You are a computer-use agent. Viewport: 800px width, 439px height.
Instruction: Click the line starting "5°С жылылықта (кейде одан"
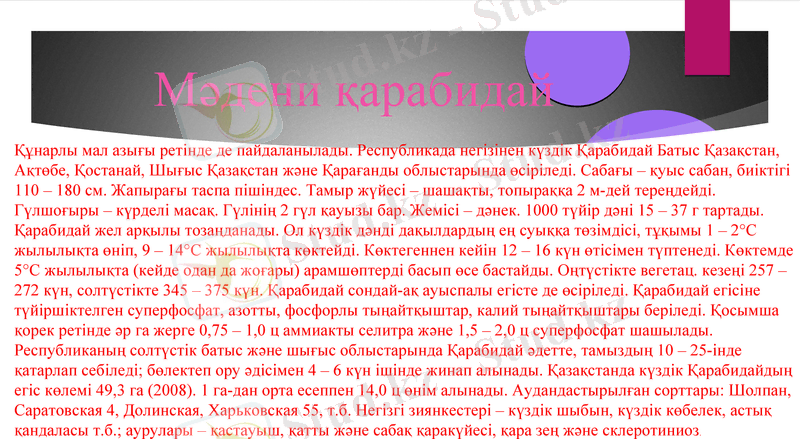click(401, 271)
